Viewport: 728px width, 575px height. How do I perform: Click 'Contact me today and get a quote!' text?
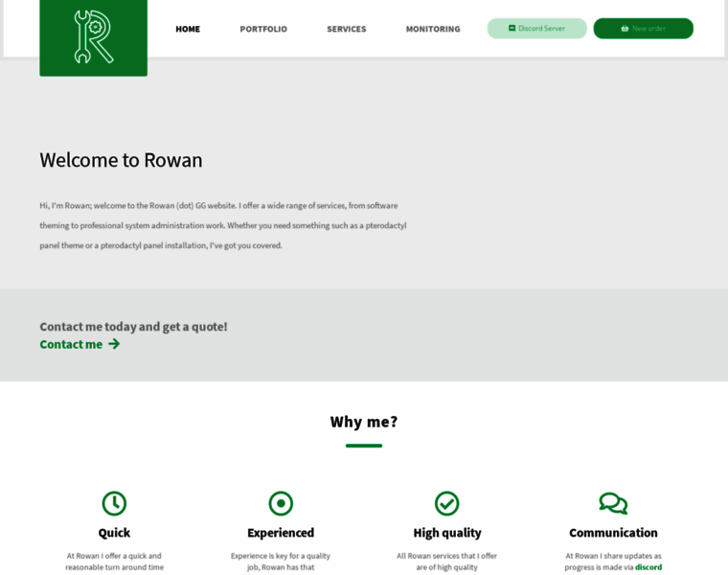pyautogui.click(x=134, y=327)
